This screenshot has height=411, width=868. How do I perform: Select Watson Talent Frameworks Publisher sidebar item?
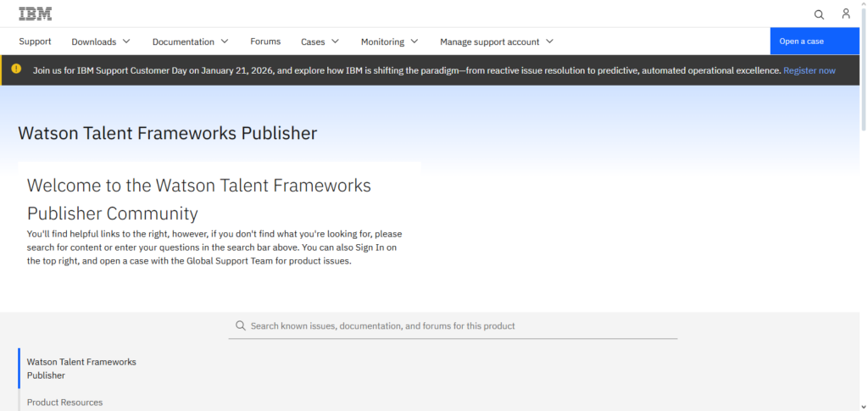[x=81, y=369]
